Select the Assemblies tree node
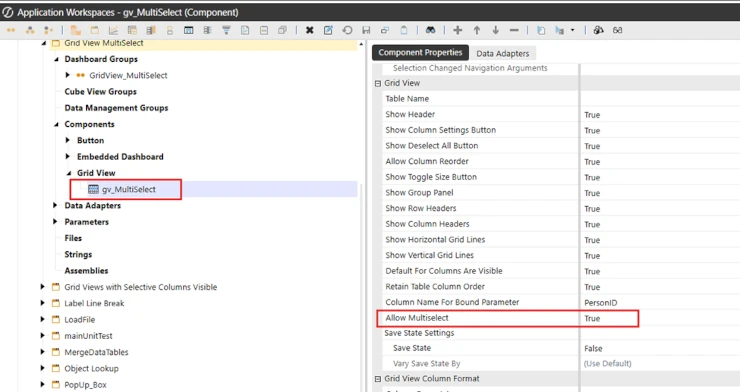Image resolution: width=740 pixels, height=392 pixels. click(86, 270)
